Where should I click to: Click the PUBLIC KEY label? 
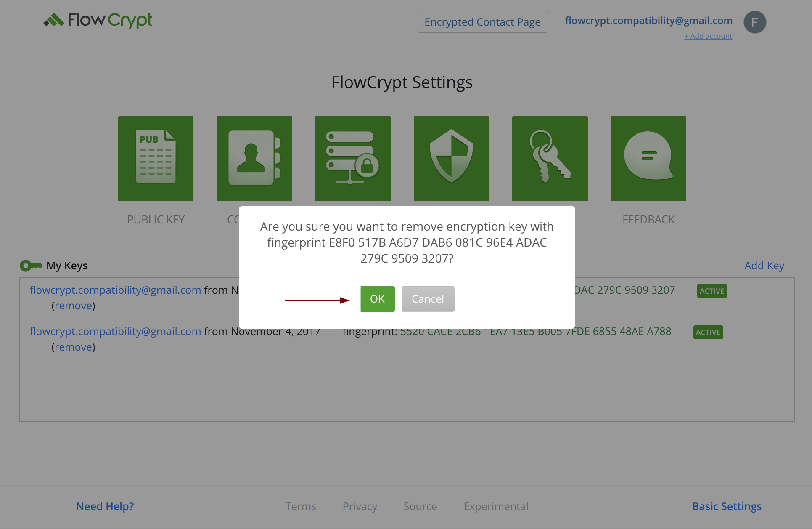tap(156, 220)
